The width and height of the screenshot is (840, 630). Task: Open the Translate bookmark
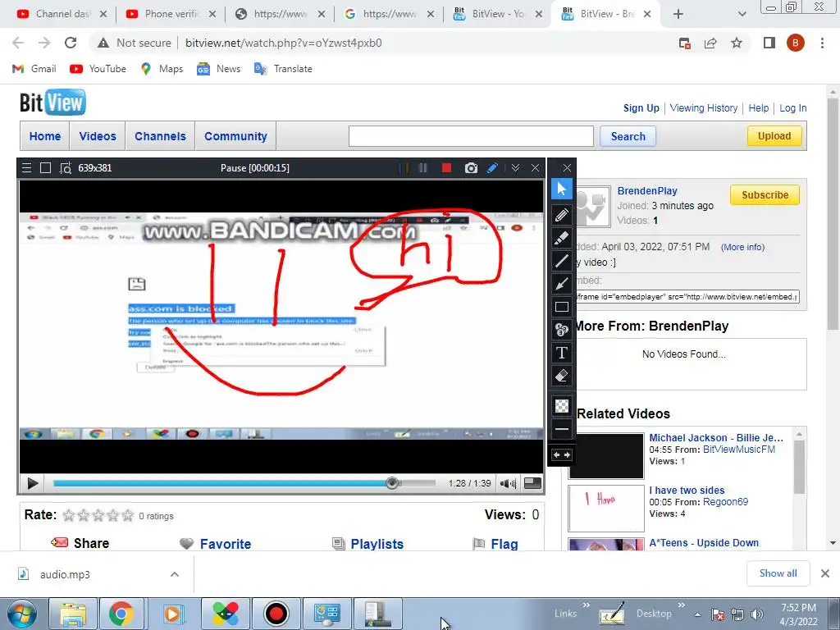pos(283,69)
